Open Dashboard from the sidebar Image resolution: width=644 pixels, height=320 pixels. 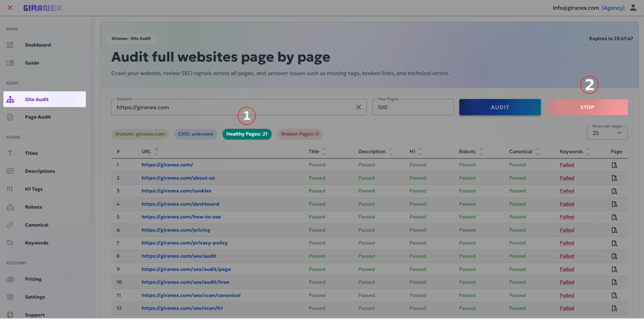click(x=44, y=45)
